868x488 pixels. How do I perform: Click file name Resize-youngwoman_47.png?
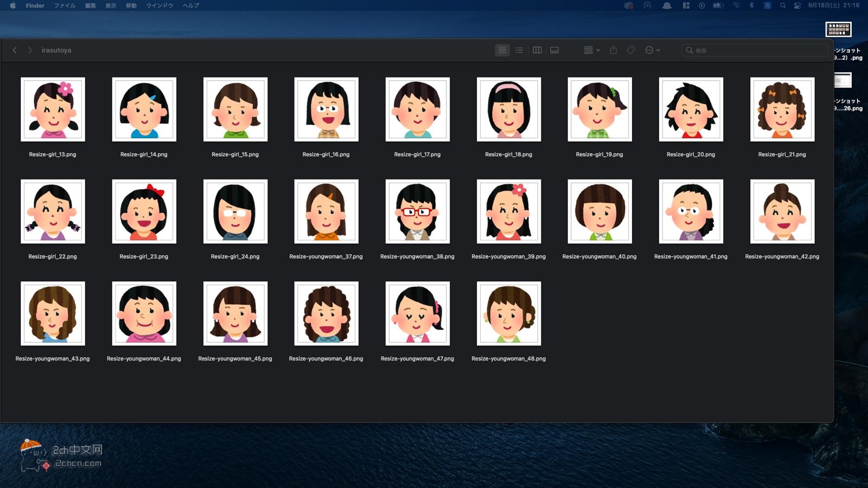coord(417,358)
